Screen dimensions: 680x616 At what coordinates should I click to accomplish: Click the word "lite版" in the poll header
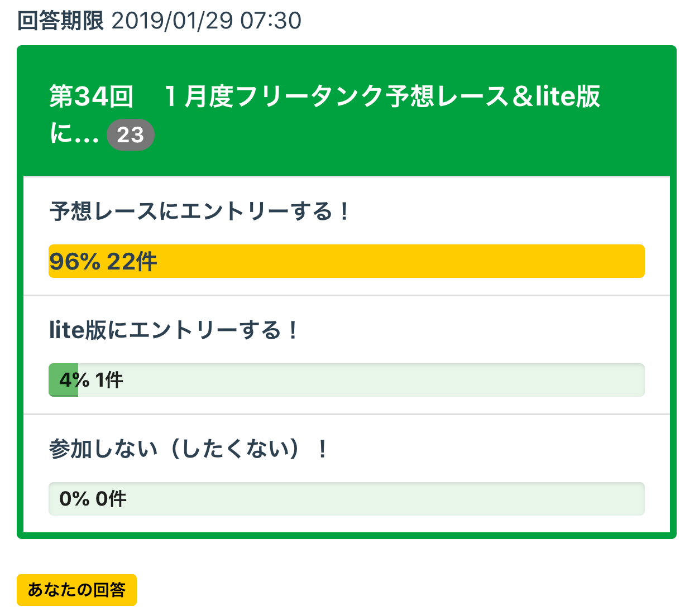coord(567,97)
